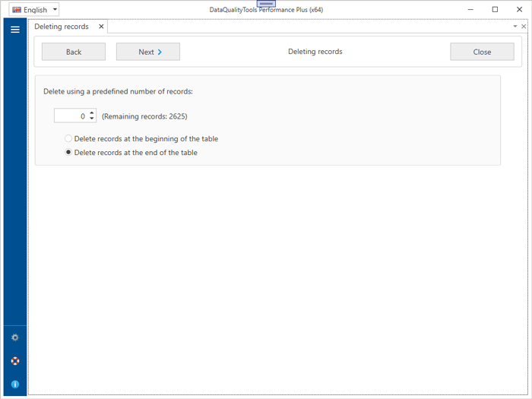
Task: Click the Close button
Action: [482, 52]
